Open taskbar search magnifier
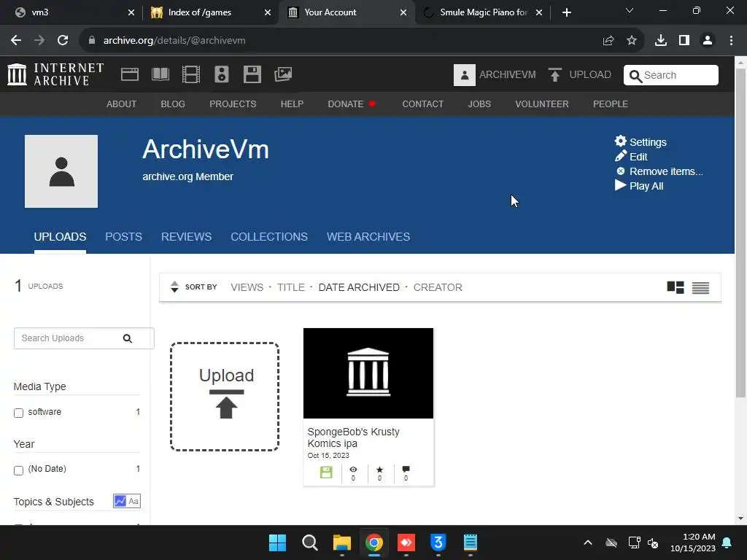The height and width of the screenshot is (560, 747). (309, 542)
